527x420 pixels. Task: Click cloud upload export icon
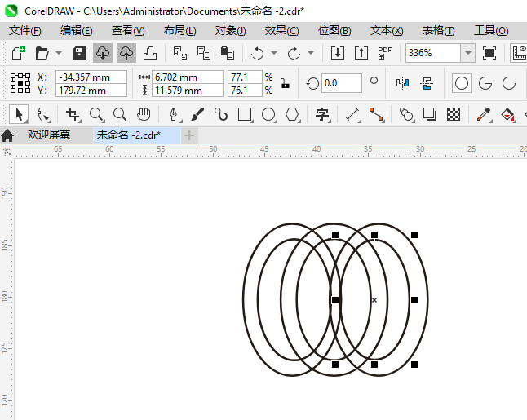pyautogui.click(x=126, y=53)
